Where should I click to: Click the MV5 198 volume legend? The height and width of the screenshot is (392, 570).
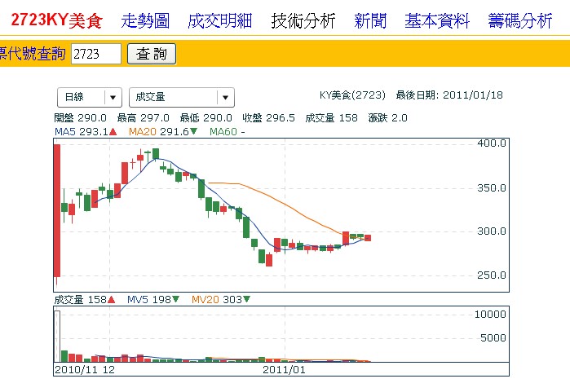153,299
